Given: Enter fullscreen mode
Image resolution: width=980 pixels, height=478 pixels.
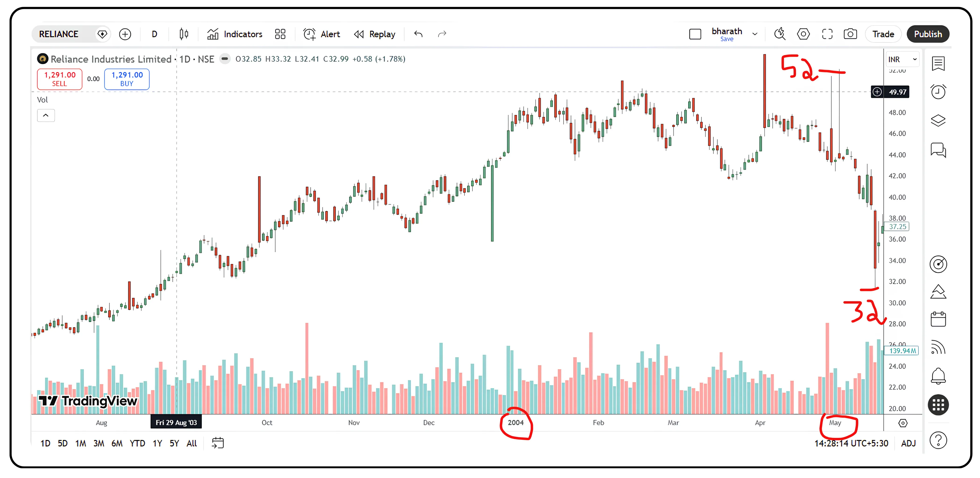Looking at the screenshot, I should 827,34.
